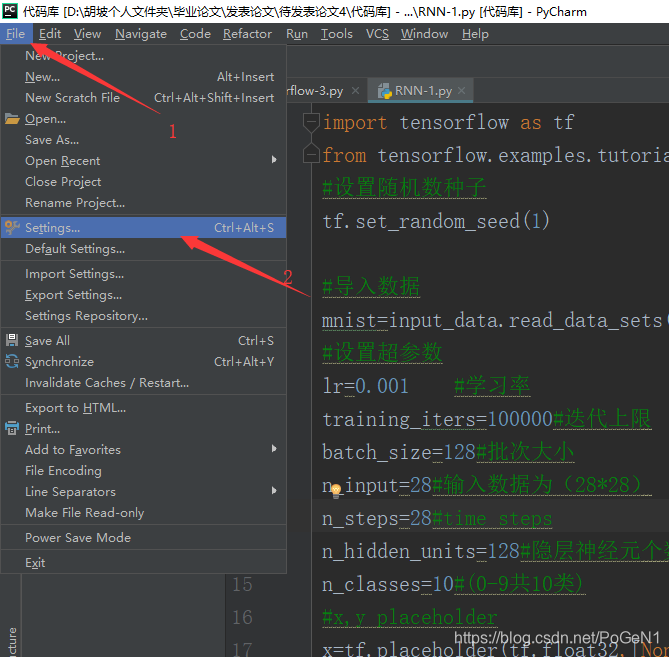Click the Save All floppy disk icon
669x657 pixels.
(x=12, y=340)
